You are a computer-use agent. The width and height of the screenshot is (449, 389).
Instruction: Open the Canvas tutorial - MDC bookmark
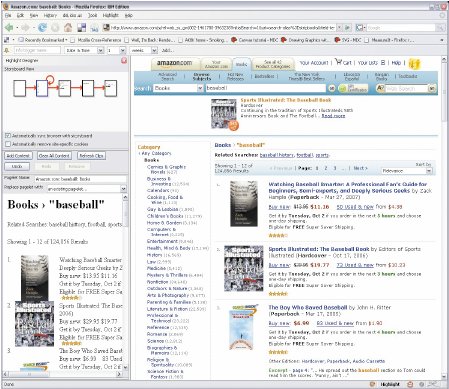pos(255,40)
